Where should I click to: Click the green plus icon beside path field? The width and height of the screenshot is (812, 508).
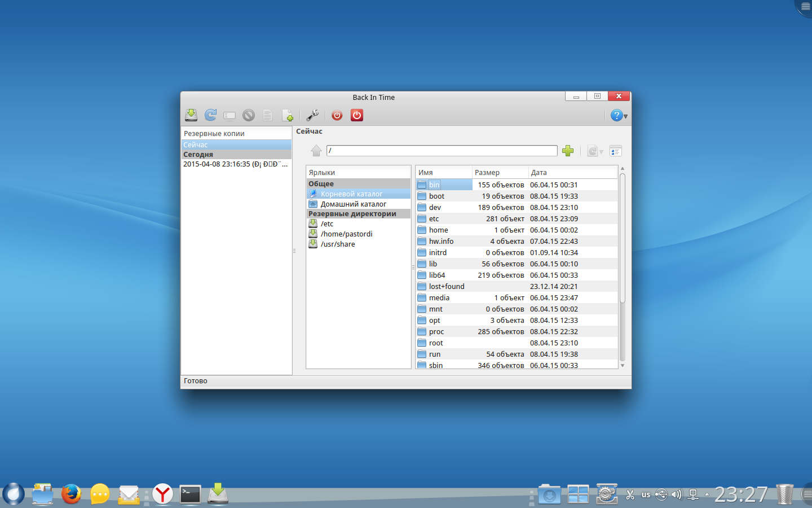click(x=568, y=151)
